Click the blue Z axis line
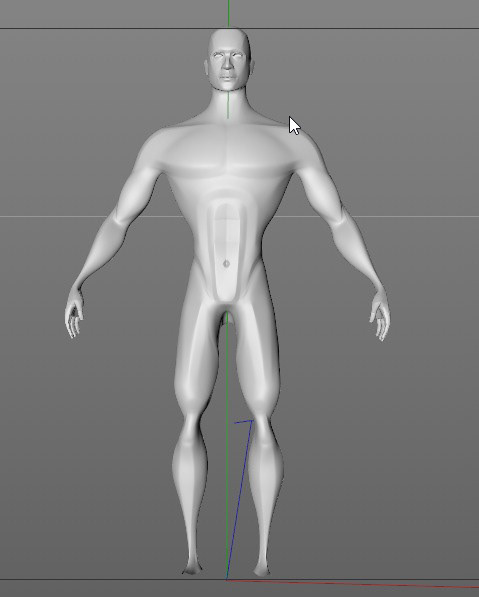 click(239, 500)
